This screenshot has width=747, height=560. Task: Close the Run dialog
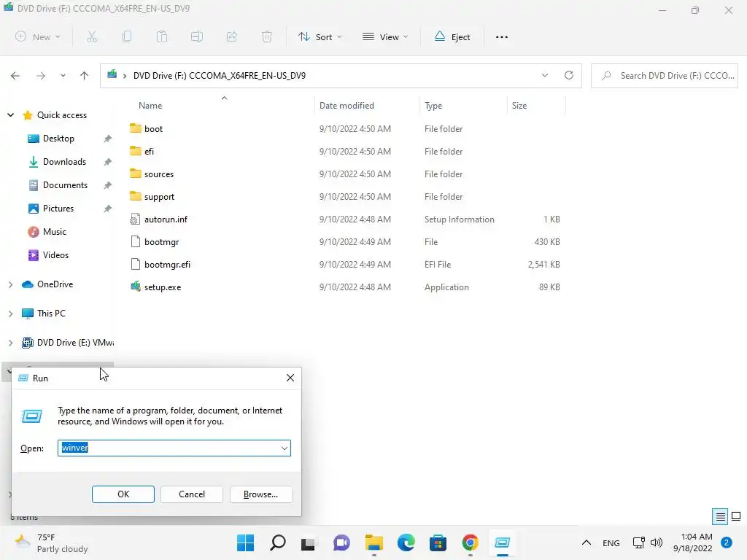click(x=290, y=378)
